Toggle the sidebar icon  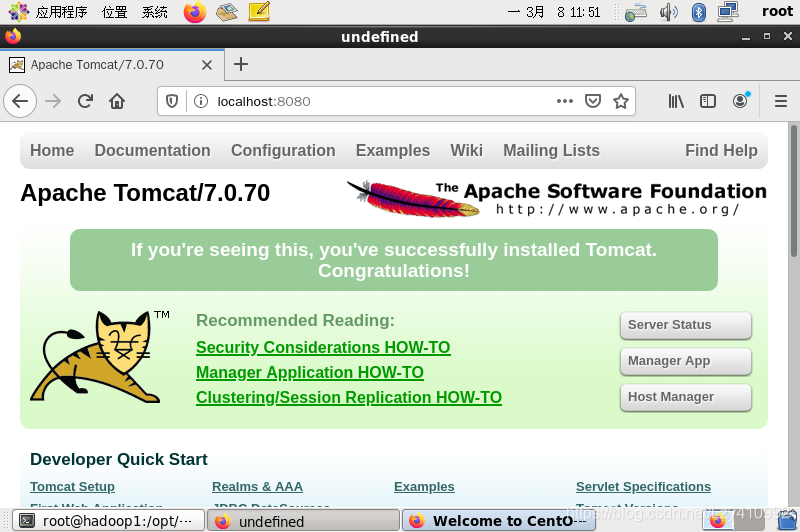pos(708,101)
